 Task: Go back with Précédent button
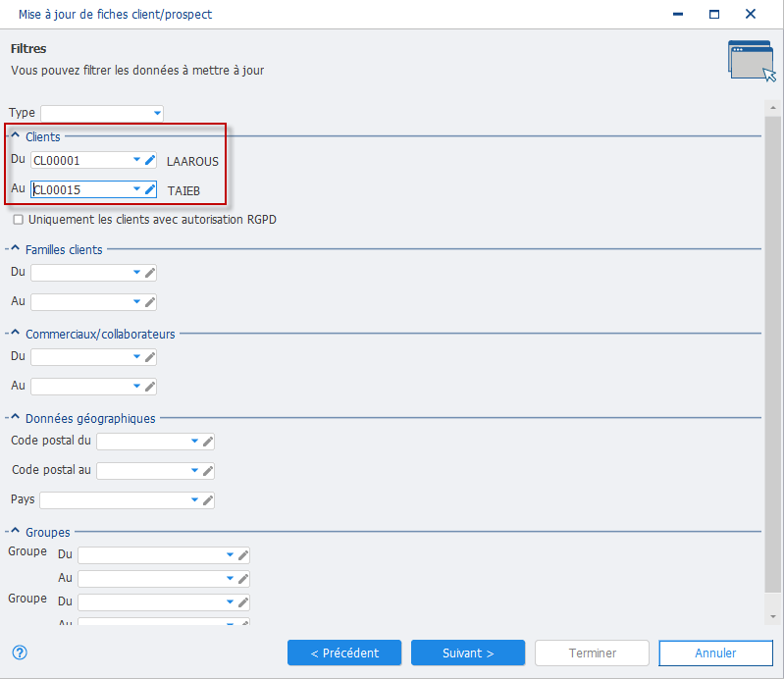pyautogui.click(x=344, y=653)
